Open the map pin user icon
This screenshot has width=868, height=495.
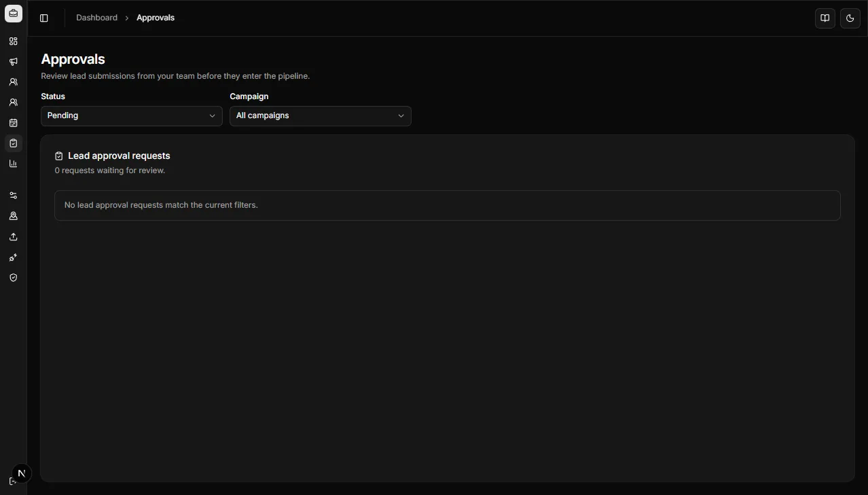point(13,216)
